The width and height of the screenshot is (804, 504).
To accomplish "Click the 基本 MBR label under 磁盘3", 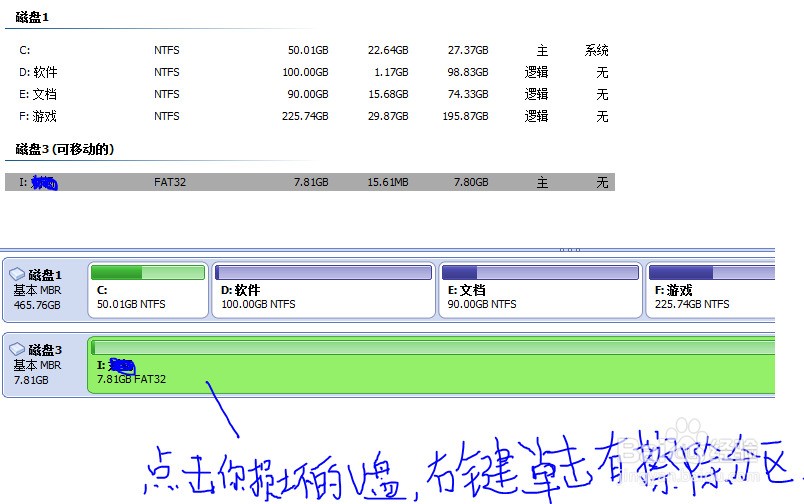I will [x=37, y=365].
